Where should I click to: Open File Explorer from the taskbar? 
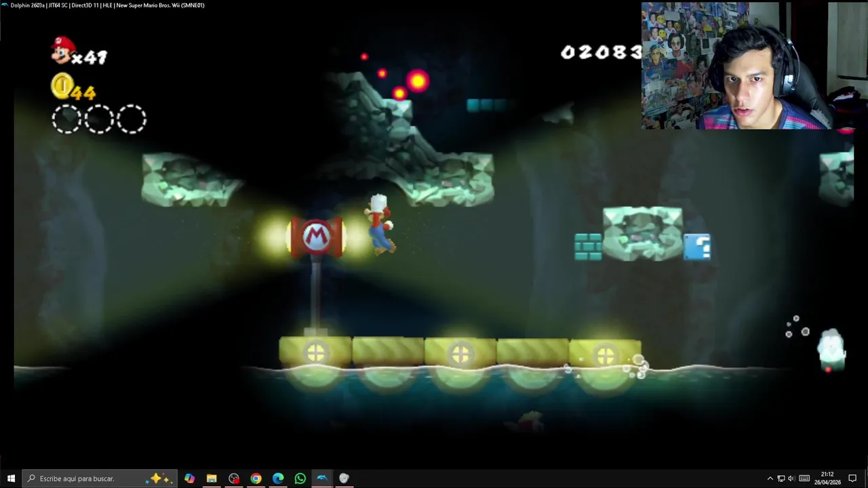pos(212,479)
